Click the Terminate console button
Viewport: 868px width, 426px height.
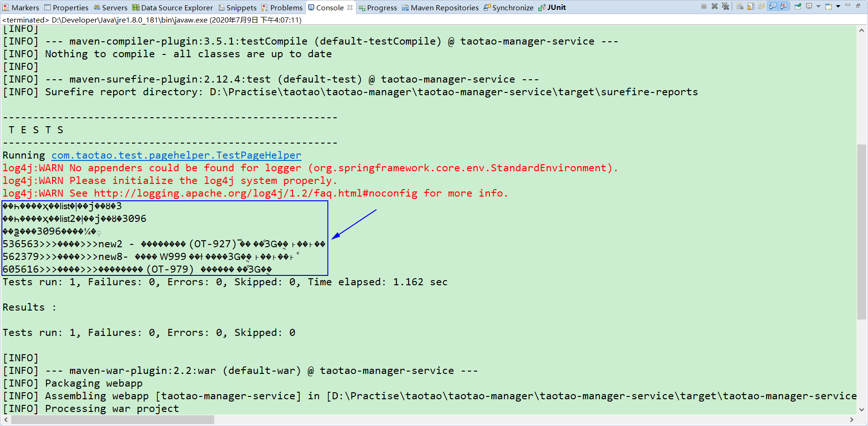tap(704, 7)
